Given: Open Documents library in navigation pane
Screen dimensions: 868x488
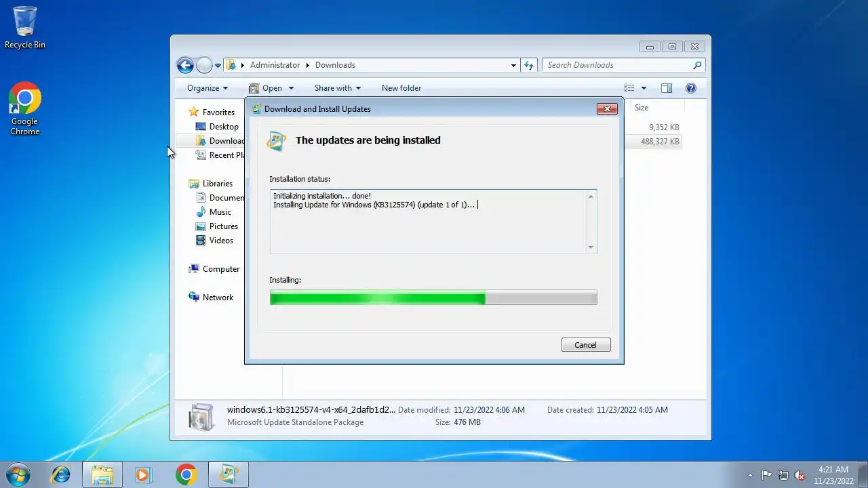Looking at the screenshot, I should click(x=220, y=198).
